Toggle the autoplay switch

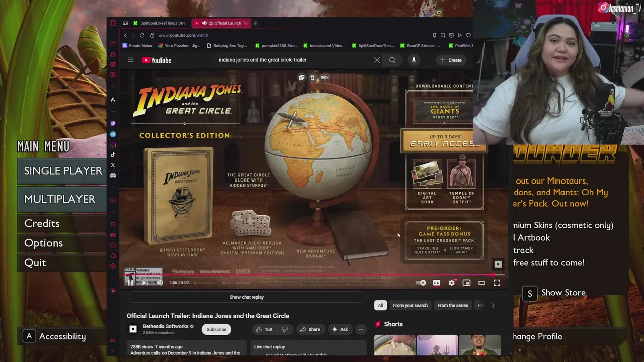pos(421,283)
